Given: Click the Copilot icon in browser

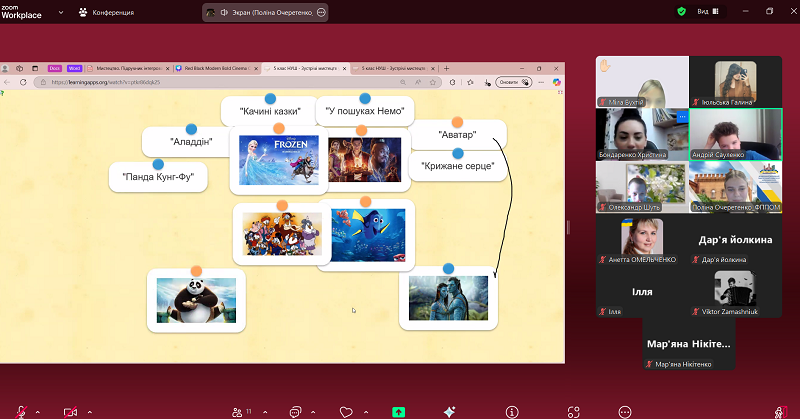Looking at the screenshot, I should 557,82.
